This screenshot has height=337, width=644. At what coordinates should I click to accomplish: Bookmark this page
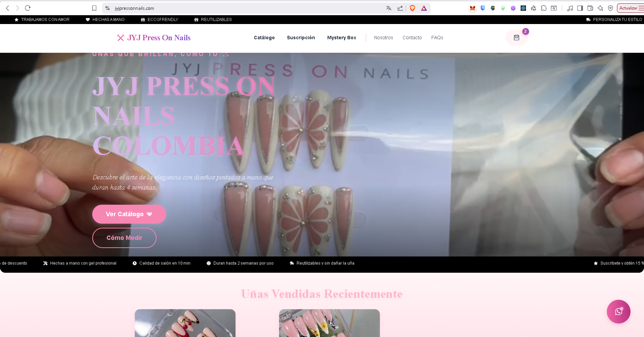pos(94,8)
